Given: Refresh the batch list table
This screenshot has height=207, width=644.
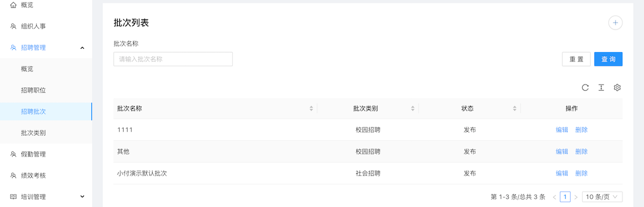Looking at the screenshot, I should click(586, 87).
